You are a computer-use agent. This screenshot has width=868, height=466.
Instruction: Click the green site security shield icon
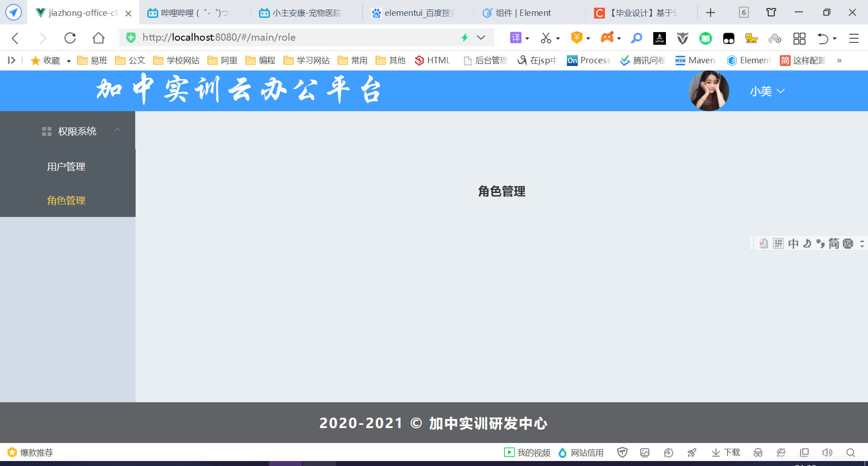pyautogui.click(x=131, y=38)
